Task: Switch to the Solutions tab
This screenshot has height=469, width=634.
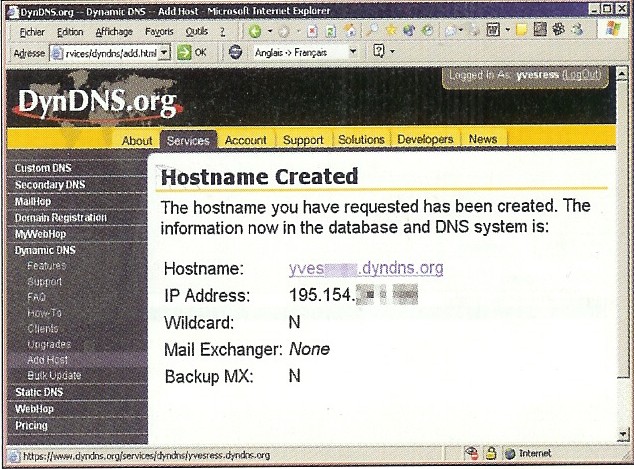Action: click(x=361, y=139)
